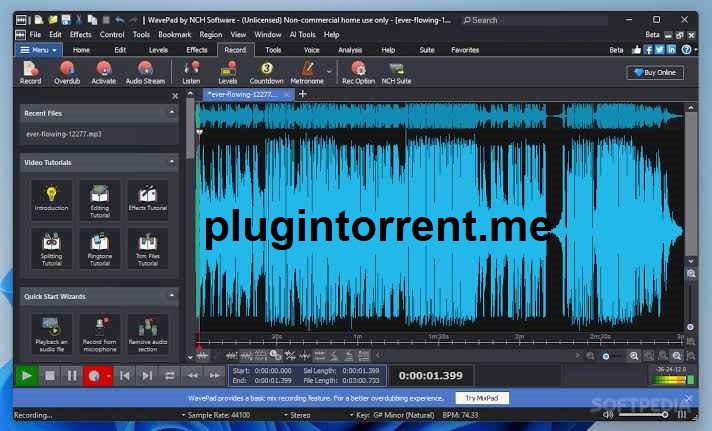Open the Audio Stream tool
The width and height of the screenshot is (712, 431).
[x=145, y=73]
